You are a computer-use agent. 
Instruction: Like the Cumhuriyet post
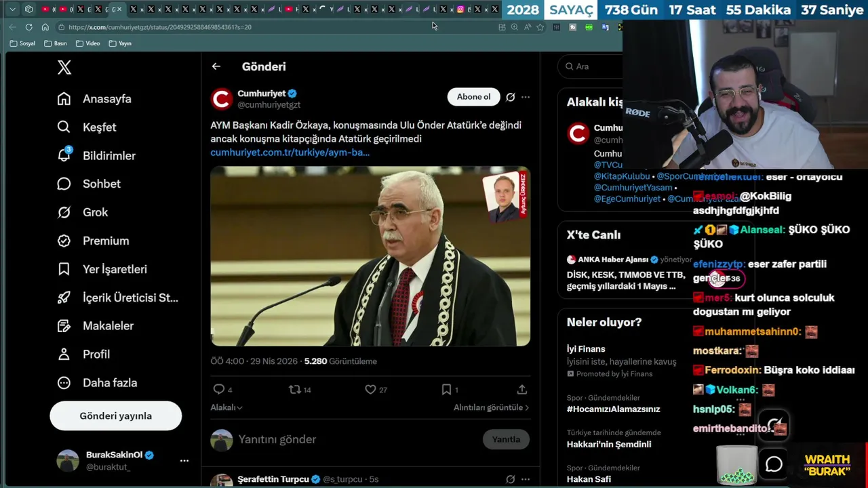[x=370, y=390]
